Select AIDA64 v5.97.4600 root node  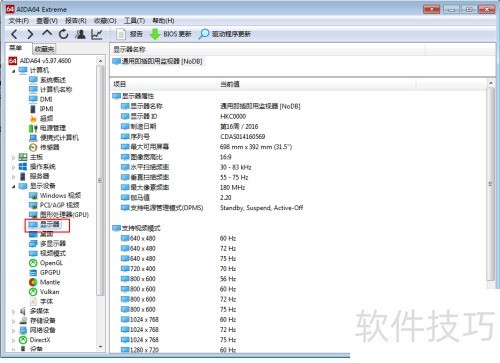pos(40,61)
